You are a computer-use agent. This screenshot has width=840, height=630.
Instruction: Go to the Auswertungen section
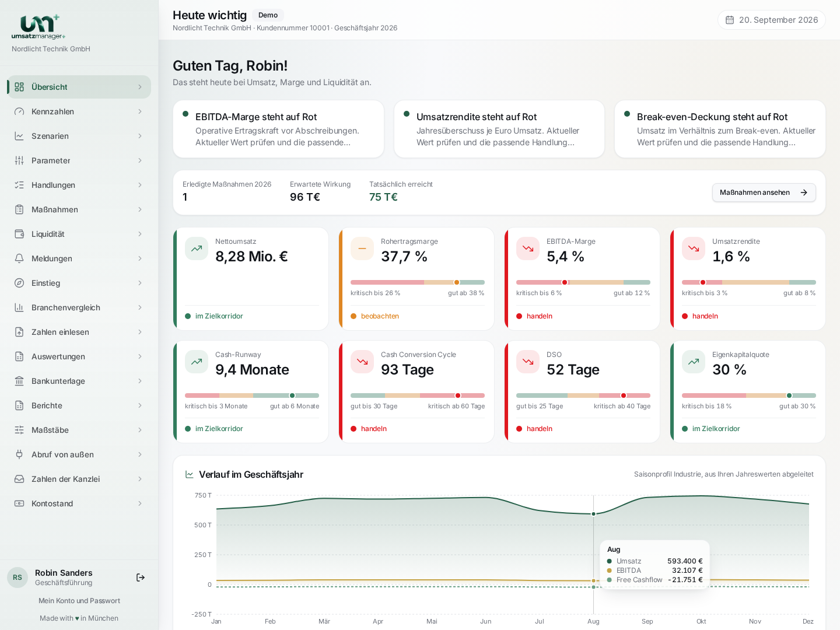tap(79, 356)
